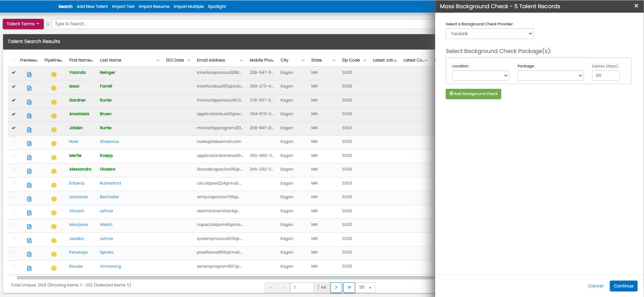Open preview document icon for Anastasia Bruen

pos(29,116)
